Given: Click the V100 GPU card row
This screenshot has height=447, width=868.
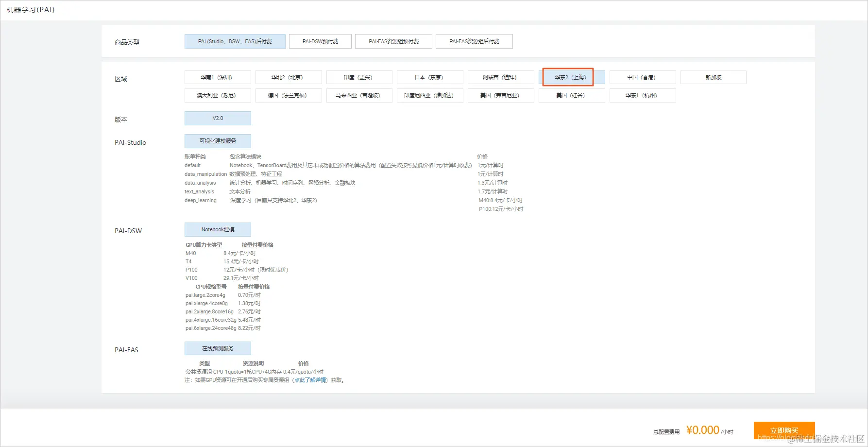Looking at the screenshot, I should click(x=222, y=278).
